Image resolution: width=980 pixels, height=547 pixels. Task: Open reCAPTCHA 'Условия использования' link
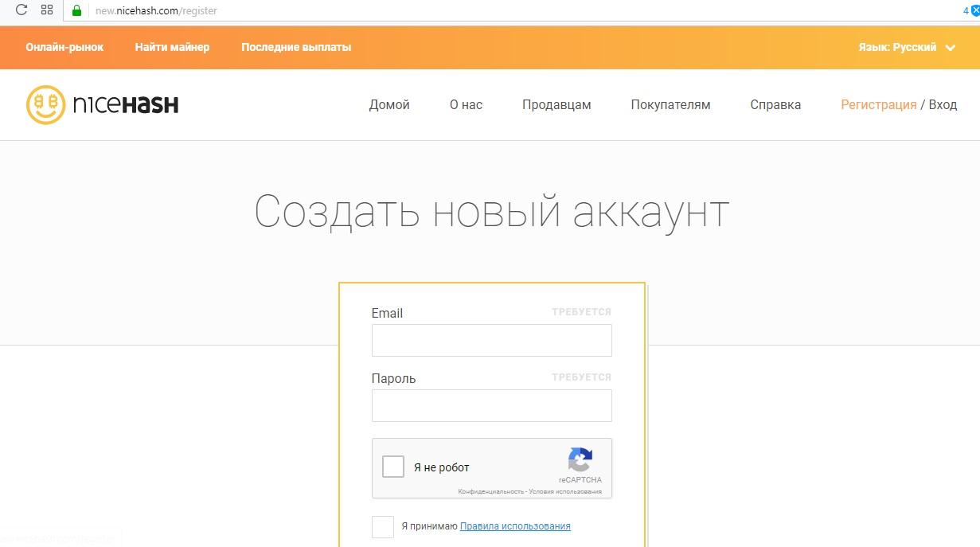(566, 491)
